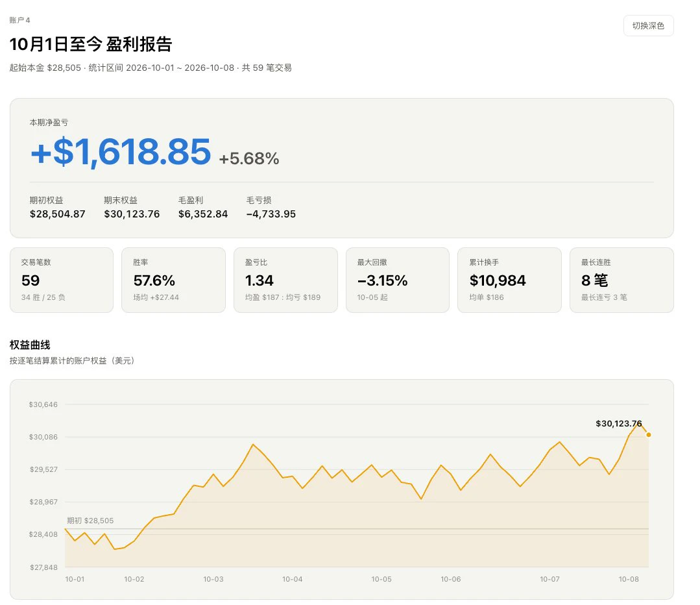Click the 10-01 x-axis date label
700x605 pixels.
(x=75, y=579)
